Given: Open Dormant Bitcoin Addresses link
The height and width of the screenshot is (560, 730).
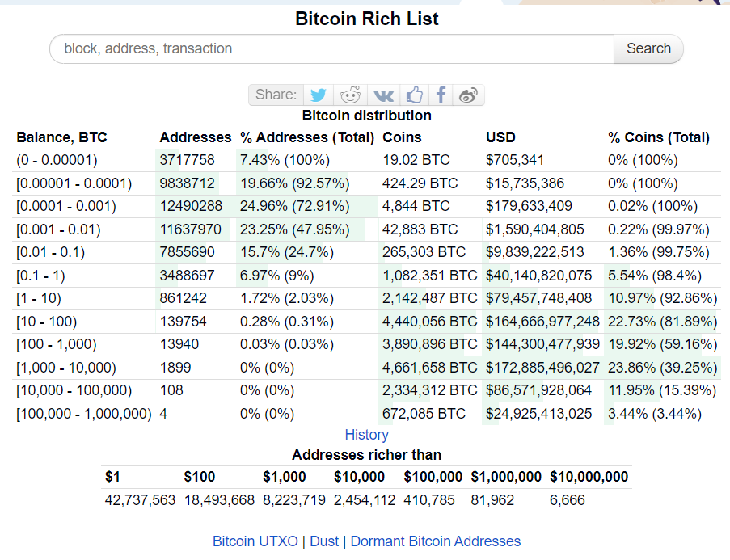Looking at the screenshot, I should point(435,541).
